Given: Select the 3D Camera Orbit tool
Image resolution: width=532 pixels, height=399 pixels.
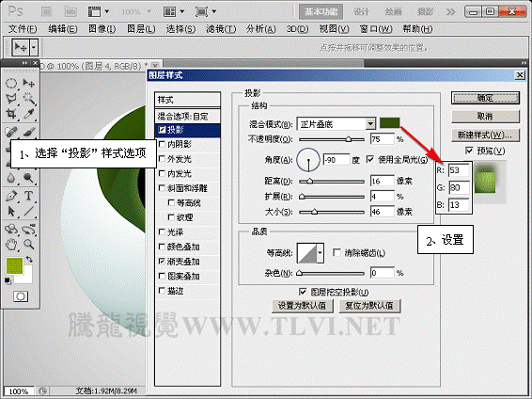Looking at the screenshot, I should pos(28,230).
